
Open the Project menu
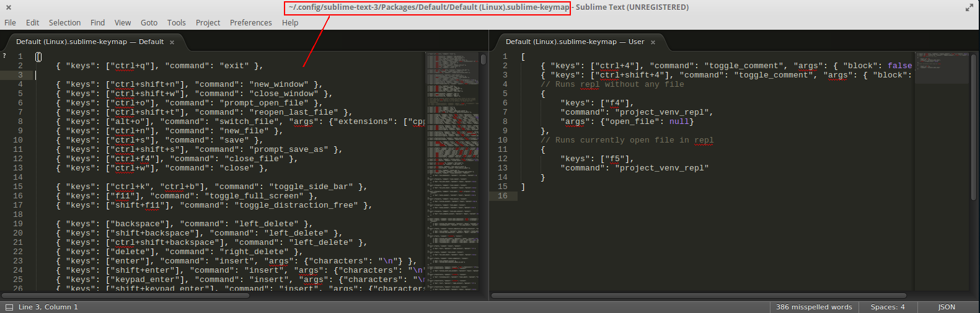208,22
